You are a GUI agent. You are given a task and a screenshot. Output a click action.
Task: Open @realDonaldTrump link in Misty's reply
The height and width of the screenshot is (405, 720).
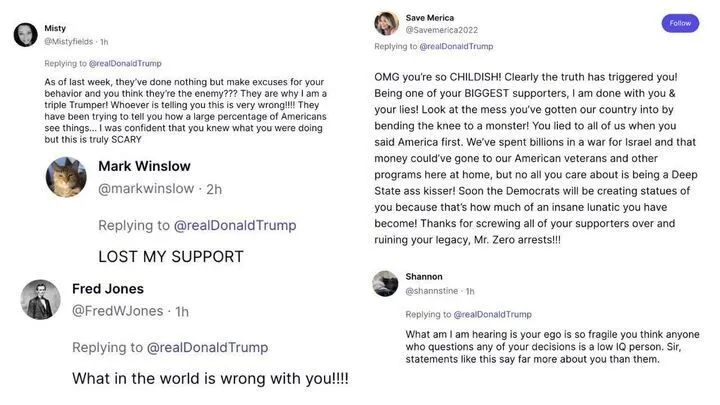coord(126,63)
